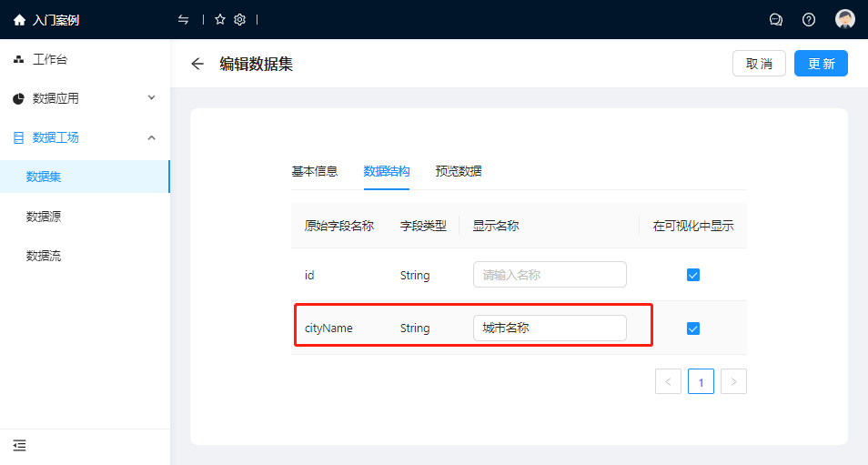The width and height of the screenshot is (868, 465).
Task: Open 数据源 in the sidebar
Action: [x=44, y=217]
